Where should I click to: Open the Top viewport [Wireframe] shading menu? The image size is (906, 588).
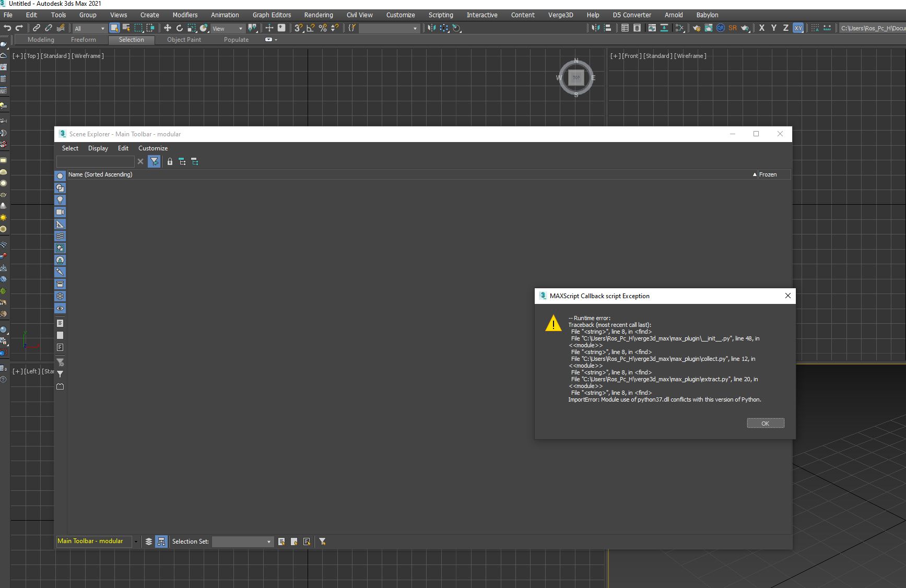click(x=87, y=56)
